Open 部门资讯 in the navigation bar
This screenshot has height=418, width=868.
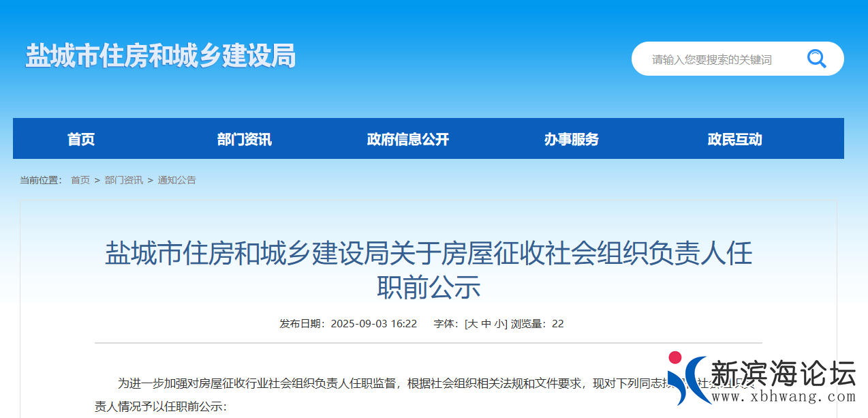(x=245, y=138)
